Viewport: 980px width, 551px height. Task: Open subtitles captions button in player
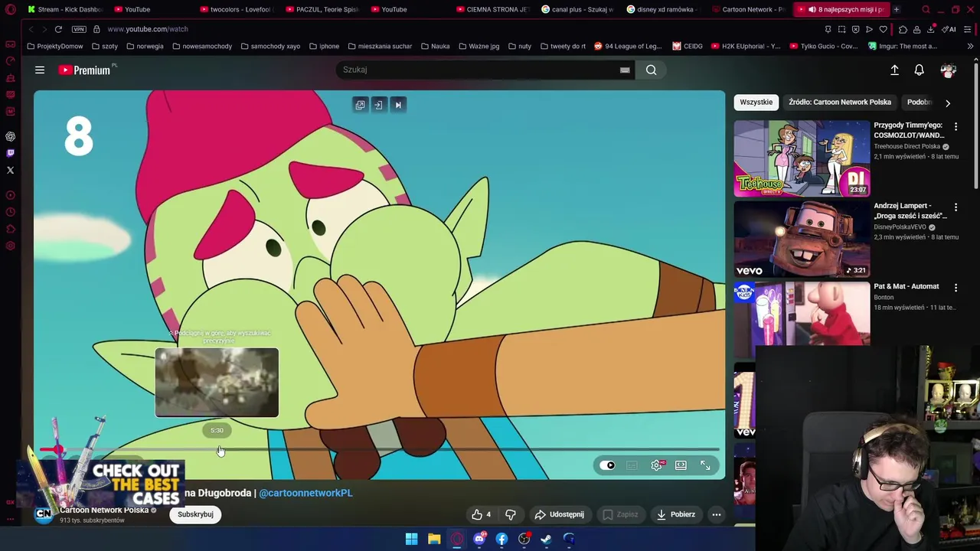(x=632, y=465)
